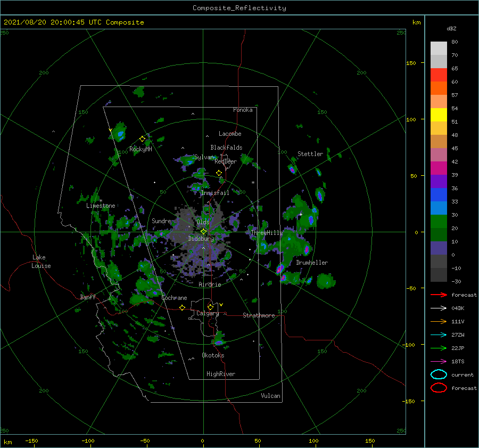Click the Airdrie town label

210,284
